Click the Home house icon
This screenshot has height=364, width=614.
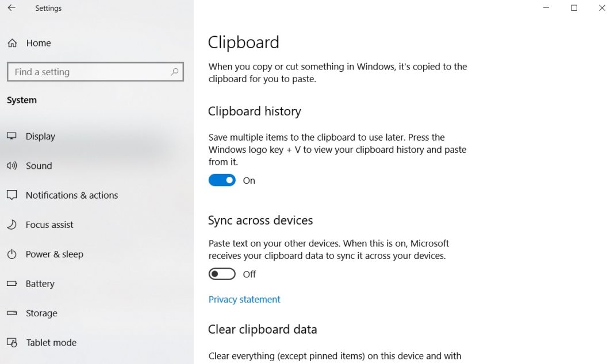tap(11, 42)
